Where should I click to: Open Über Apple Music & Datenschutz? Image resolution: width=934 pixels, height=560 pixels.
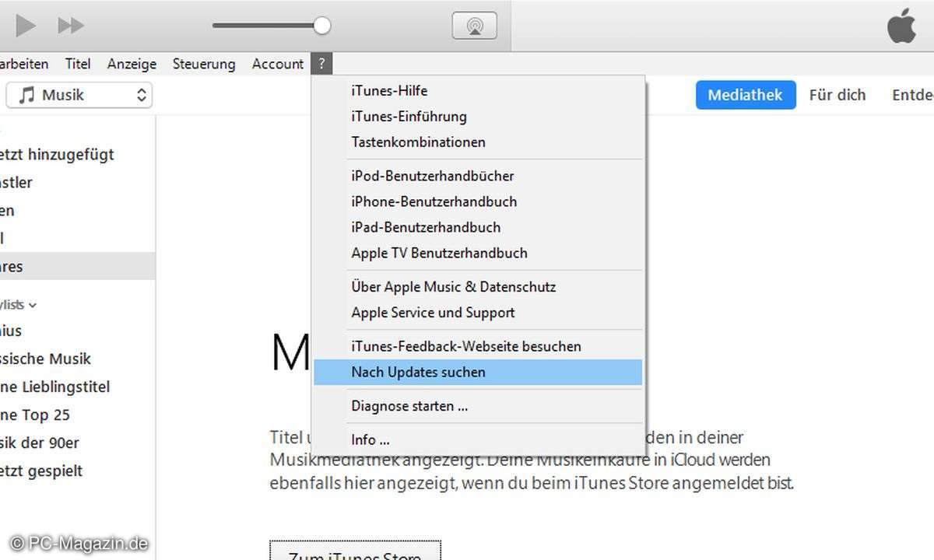[x=478, y=287]
